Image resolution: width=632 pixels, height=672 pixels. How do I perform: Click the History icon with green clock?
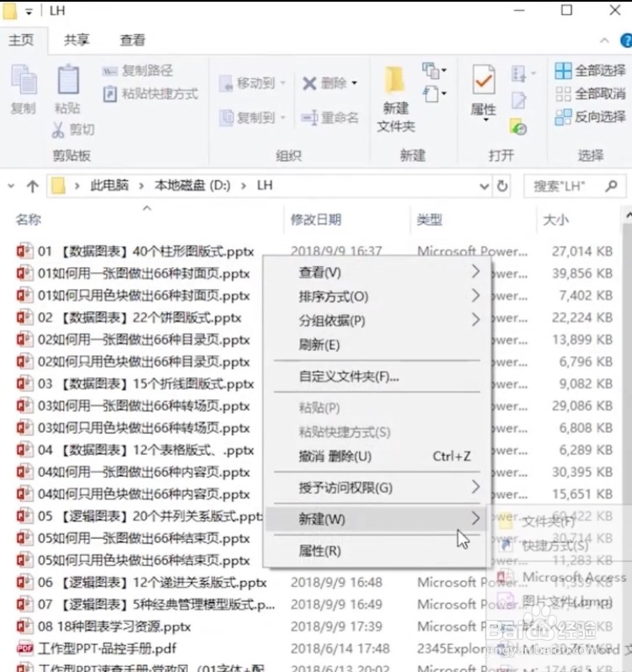click(x=518, y=126)
